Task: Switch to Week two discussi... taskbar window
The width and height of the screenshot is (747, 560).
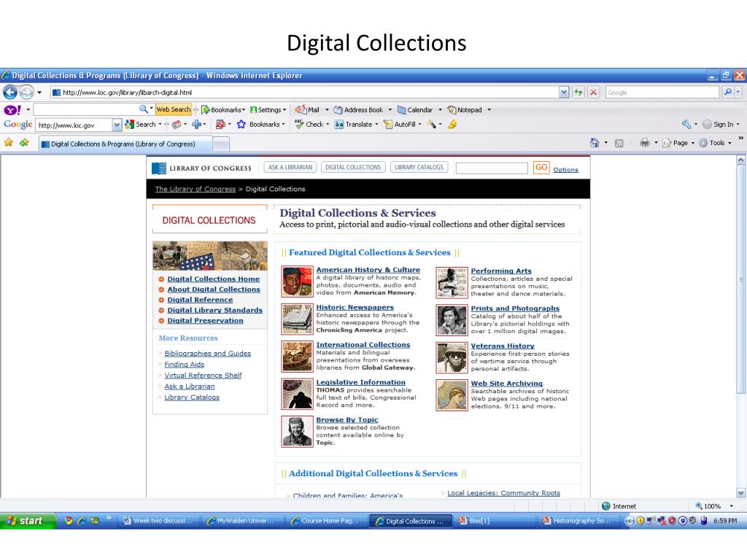Action: pyautogui.click(x=158, y=521)
